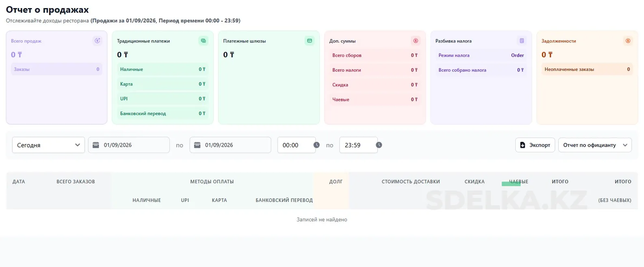Expand the Отчет по официанту dropdown
Screen dimensions: 644x267
pyautogui.click(x=595, y=145)
